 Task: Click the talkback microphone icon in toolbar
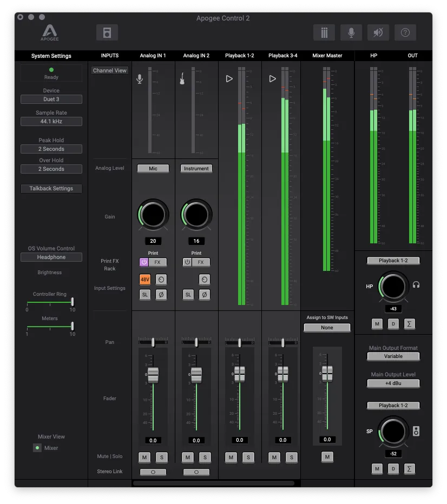(351, 32)
